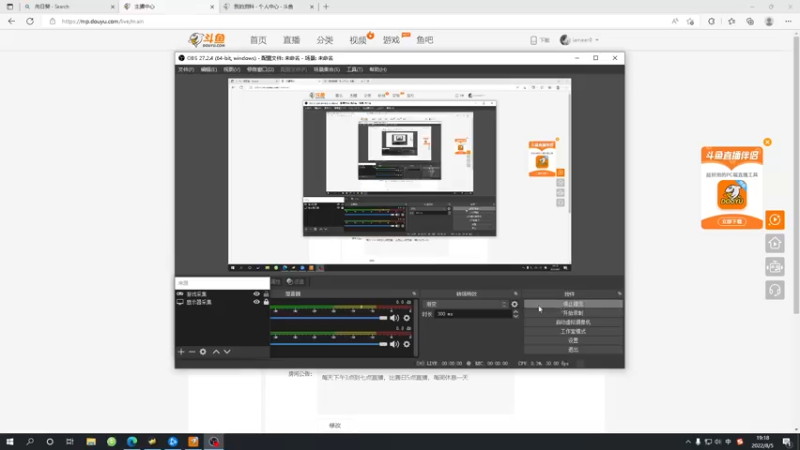The width and height of the screenshot is (800, 450).
Task: Click the Douyu logo in website header
Action: [x=207, y=40]
